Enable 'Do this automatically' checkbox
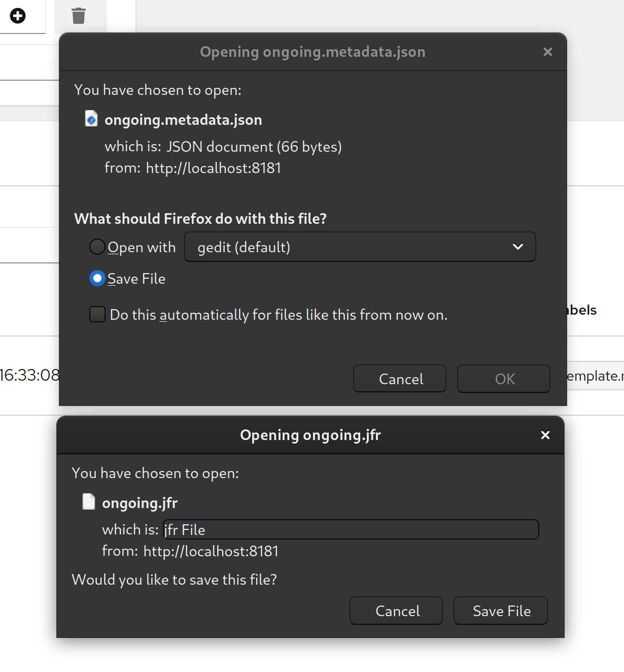Image resolution: width=624 pixels, height=672 pixels. 97,315
